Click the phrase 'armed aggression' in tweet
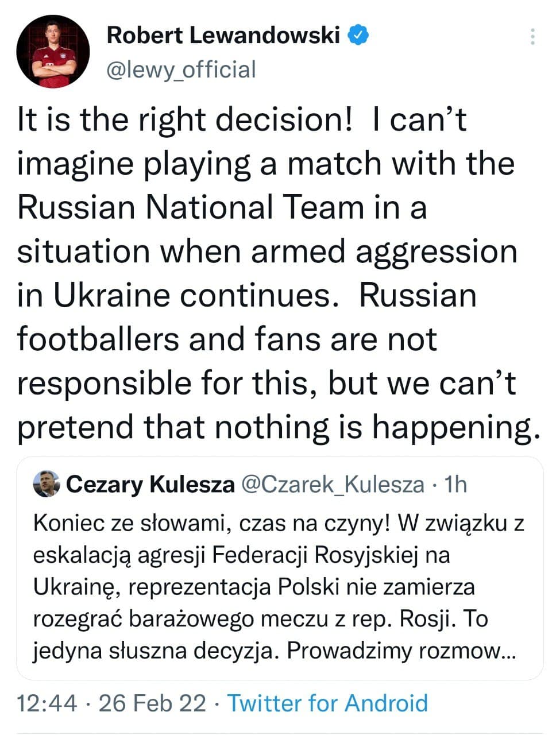The height and width of the screenshot is (735, 560). click(384, 252)
